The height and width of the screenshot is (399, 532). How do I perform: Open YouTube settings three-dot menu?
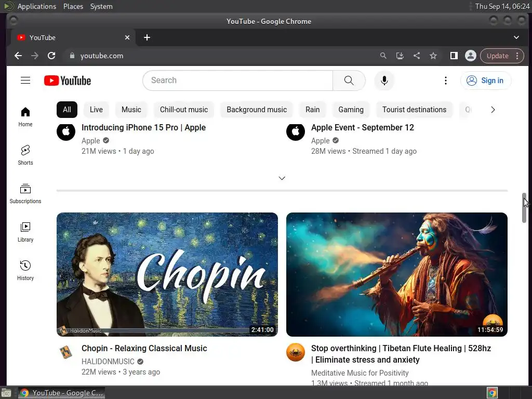[x=445, y=81]
